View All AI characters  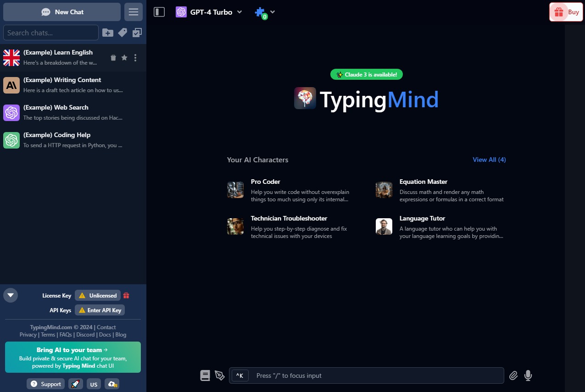click(x=489, y=160)
